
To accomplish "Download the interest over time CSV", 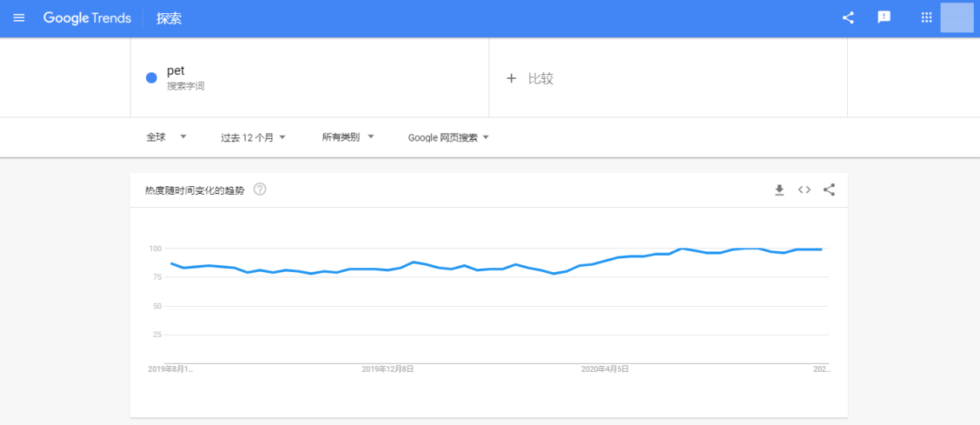I will click(x=779, y=189).
